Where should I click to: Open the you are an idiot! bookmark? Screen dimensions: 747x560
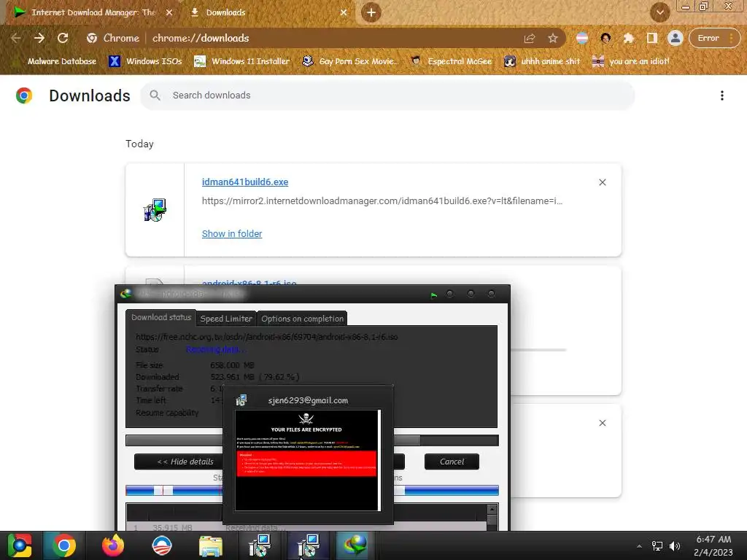pos(631,61)
